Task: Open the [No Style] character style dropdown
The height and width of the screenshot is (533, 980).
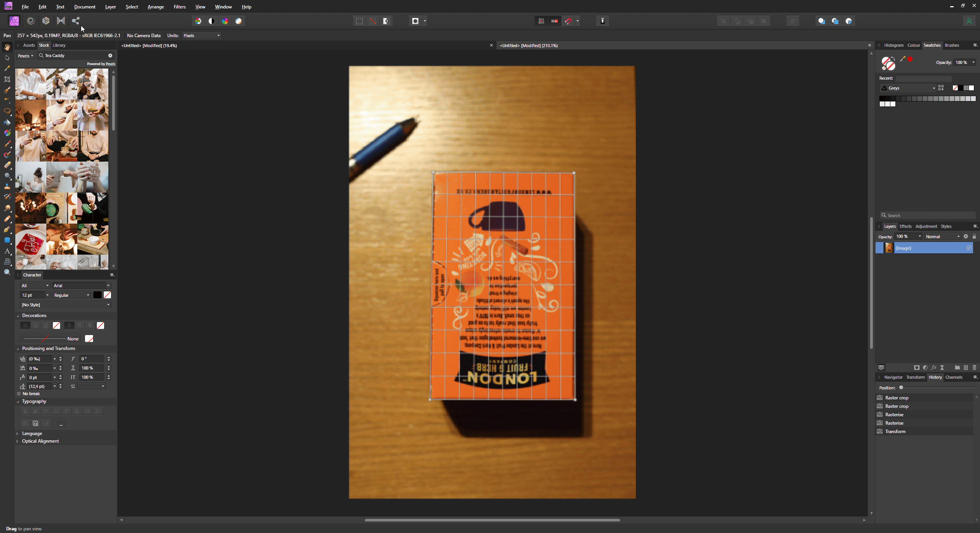Action: [x=65, y=305]
